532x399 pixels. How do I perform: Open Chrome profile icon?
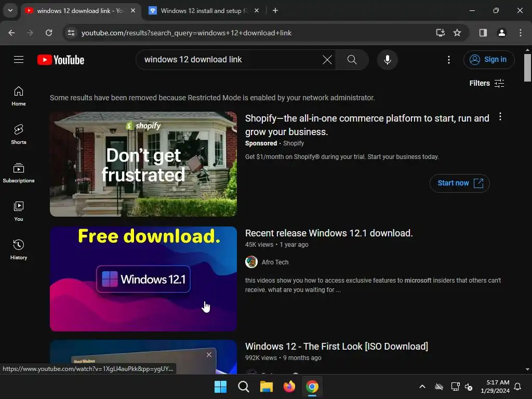[501, 33]
